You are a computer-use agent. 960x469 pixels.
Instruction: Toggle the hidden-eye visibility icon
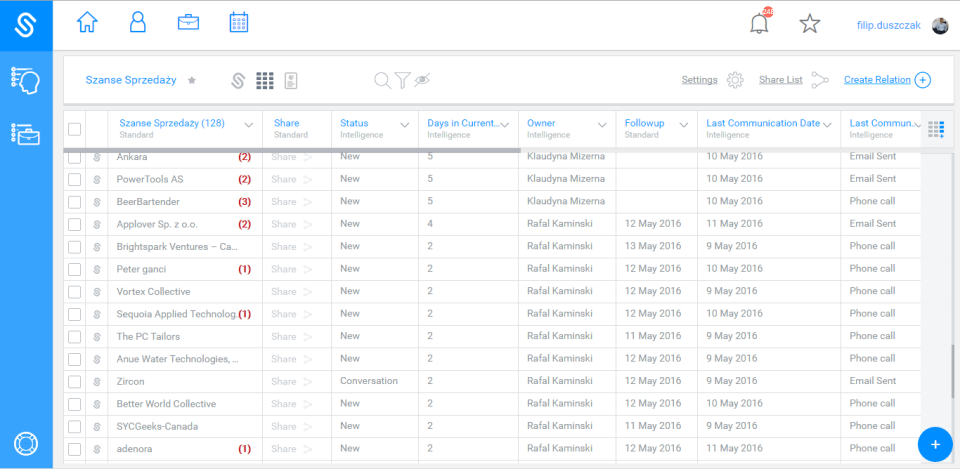tap(422, 80)
